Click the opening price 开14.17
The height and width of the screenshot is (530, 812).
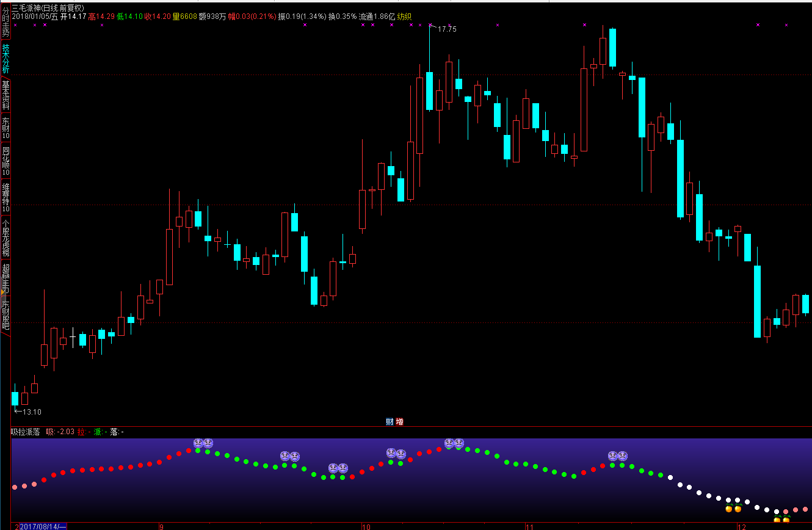click(73, 16)
